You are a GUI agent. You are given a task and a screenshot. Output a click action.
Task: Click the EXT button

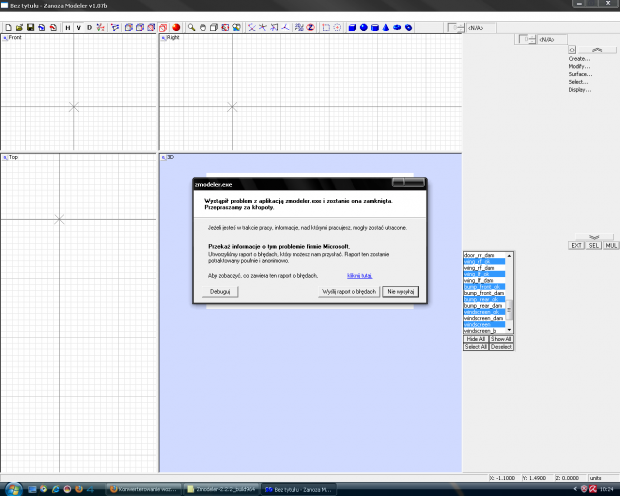(576, 246)
